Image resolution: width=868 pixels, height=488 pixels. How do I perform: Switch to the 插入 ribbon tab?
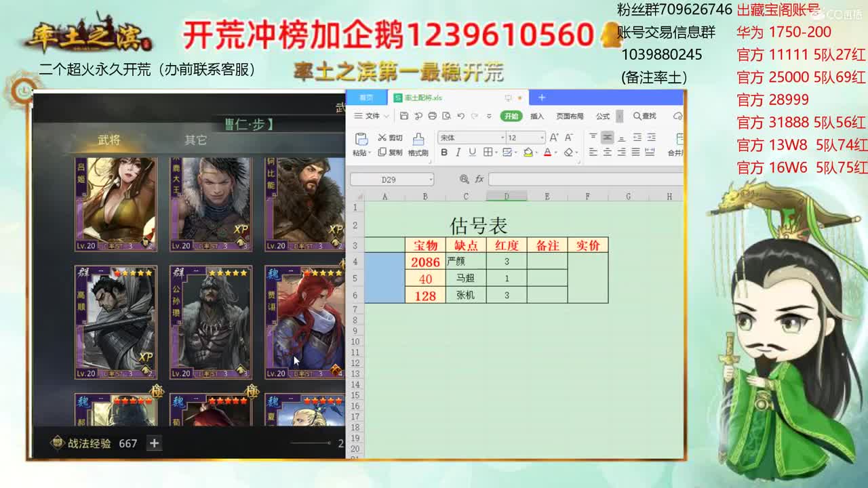(x=537, y=116)
